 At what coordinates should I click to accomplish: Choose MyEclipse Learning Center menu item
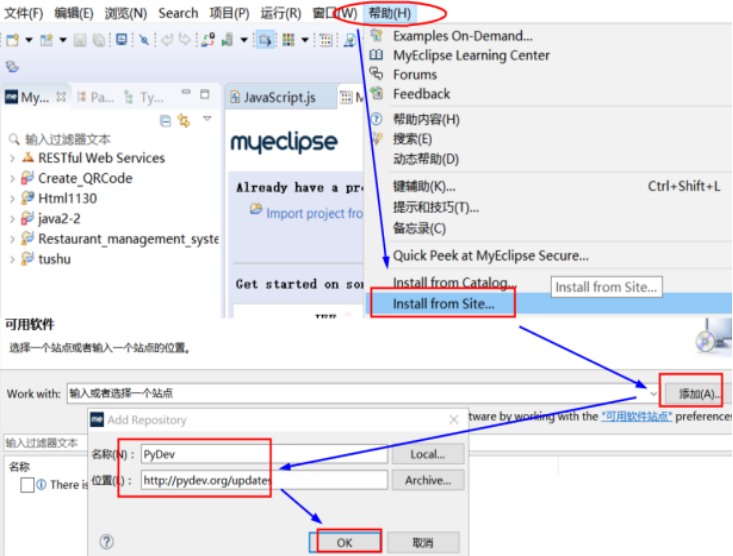click(471, 55)
